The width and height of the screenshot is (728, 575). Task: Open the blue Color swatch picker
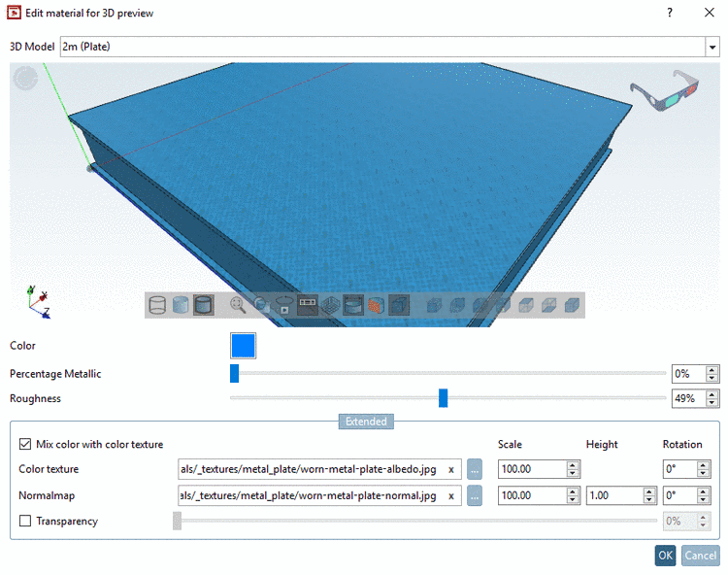pos(244,346)
